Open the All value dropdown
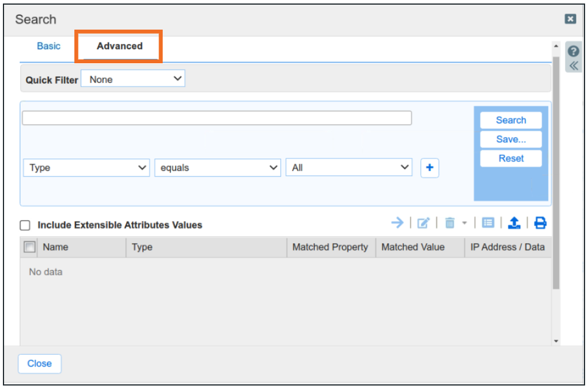Image resolution: width=588 pixels, height=389 pixels. [349, 168]
